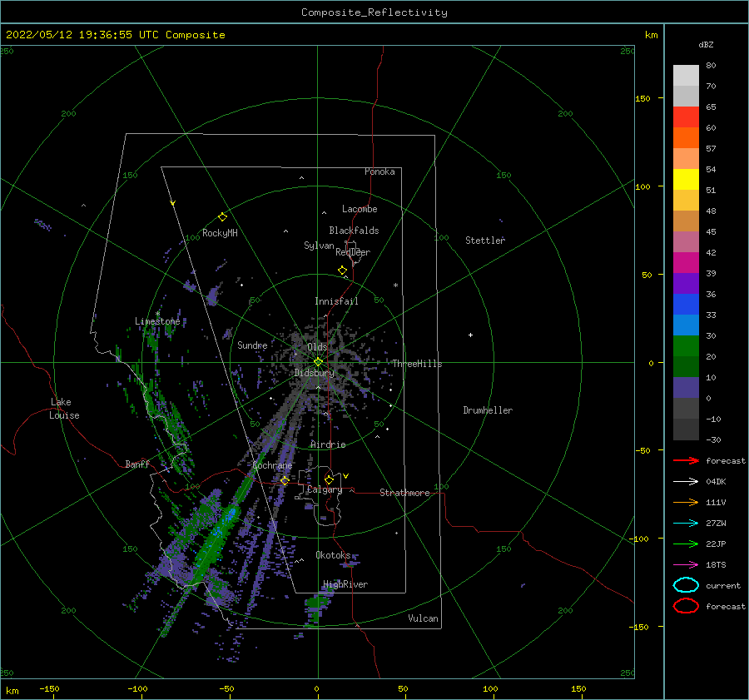Click the Didsbury city label
749x700 pixels.
coord(315,373)
